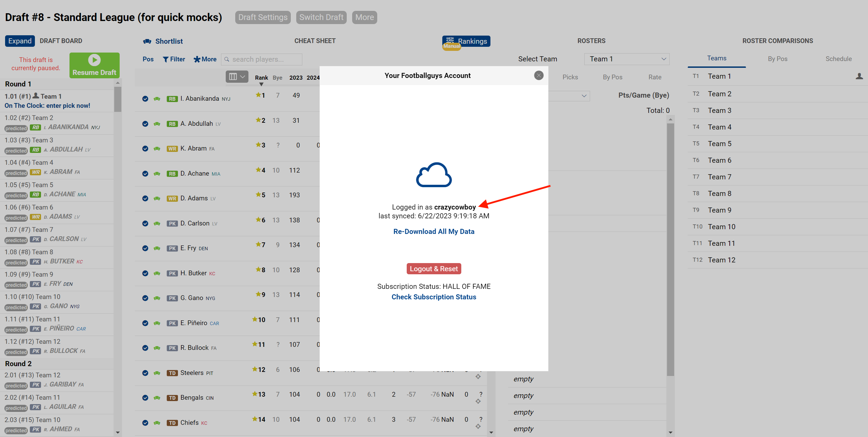Toggle check circle for Chiefs
Image resolution: width=868 pixels, height=437 pixels.
click(145, 423)
